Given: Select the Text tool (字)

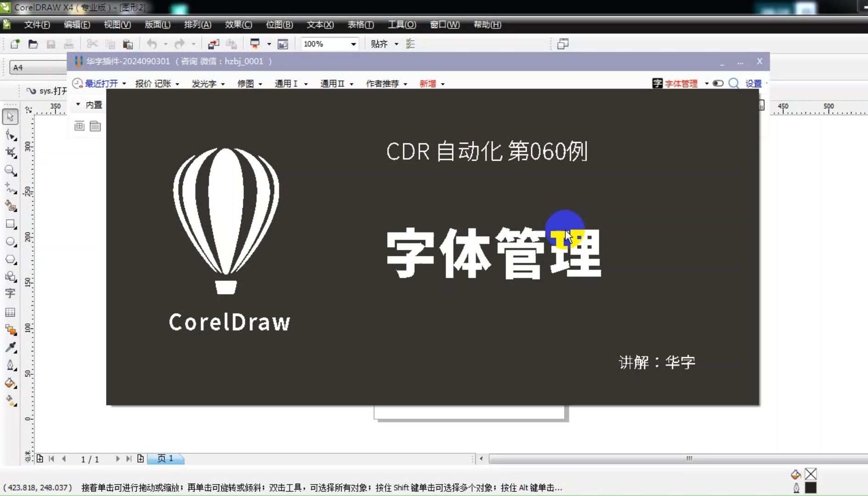Looking at the screenshot, I should pos(11,294).
